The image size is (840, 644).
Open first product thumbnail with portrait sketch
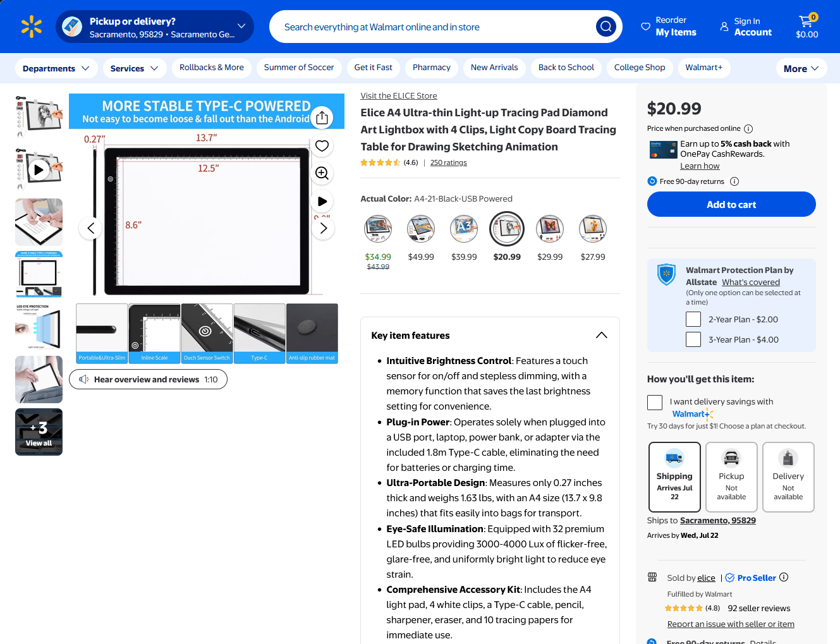(x=39, y=118)
